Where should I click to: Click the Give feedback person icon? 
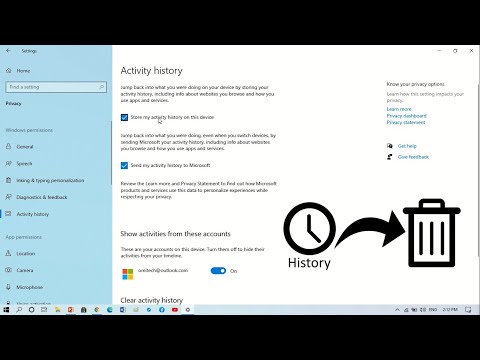pyautogui.click(x=390, y=157)
